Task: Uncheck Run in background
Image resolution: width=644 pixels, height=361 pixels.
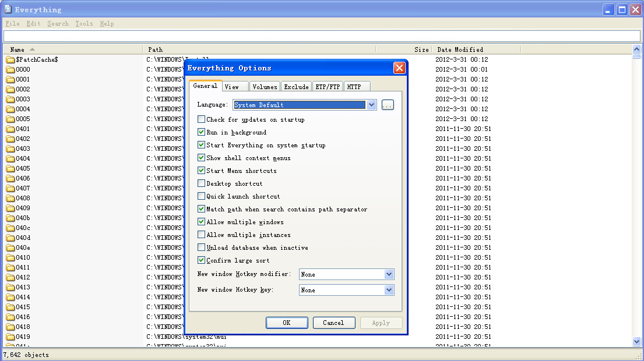Action: click(201, 132)
